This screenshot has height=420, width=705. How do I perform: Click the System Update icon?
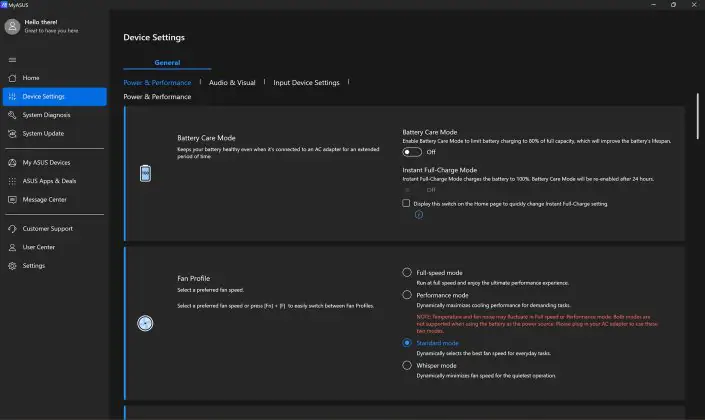12,134
